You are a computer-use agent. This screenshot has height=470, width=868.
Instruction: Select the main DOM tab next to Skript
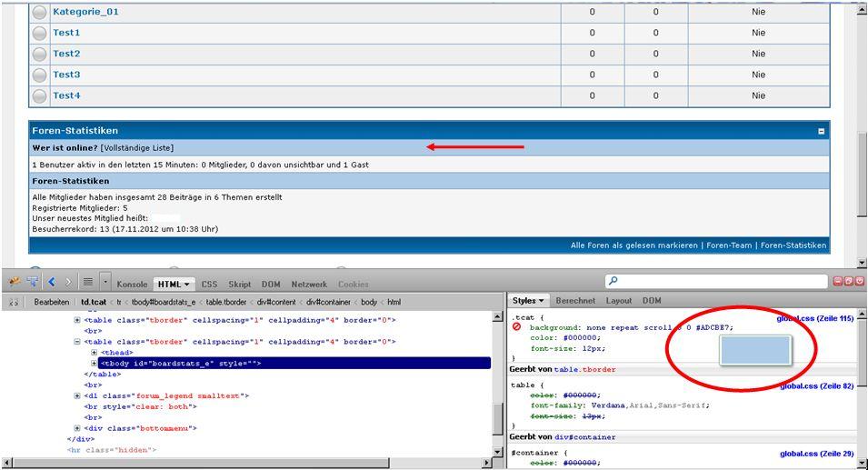271,284
